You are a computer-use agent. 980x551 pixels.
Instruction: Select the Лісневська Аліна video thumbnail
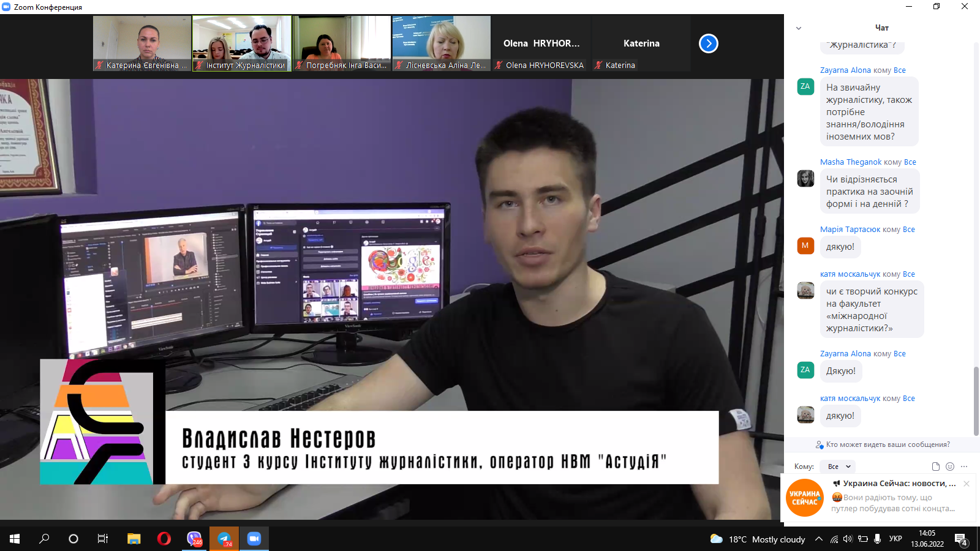(x=441, y=43)
